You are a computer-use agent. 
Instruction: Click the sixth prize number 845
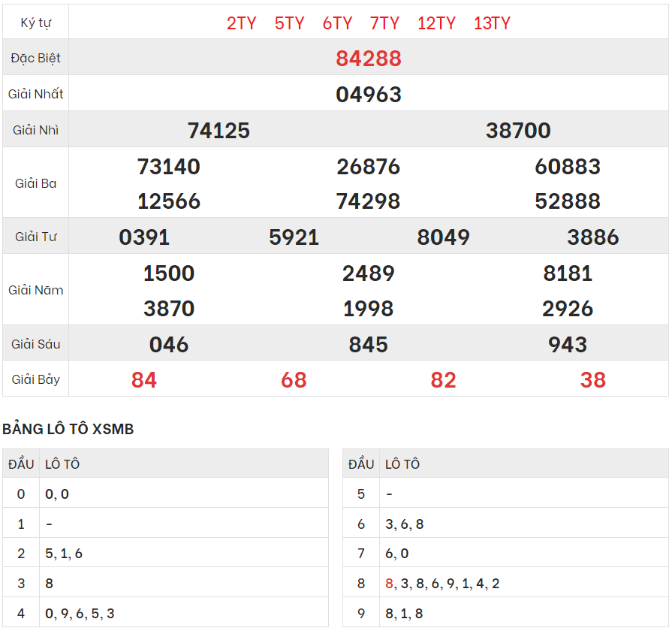tap(368, 345)
